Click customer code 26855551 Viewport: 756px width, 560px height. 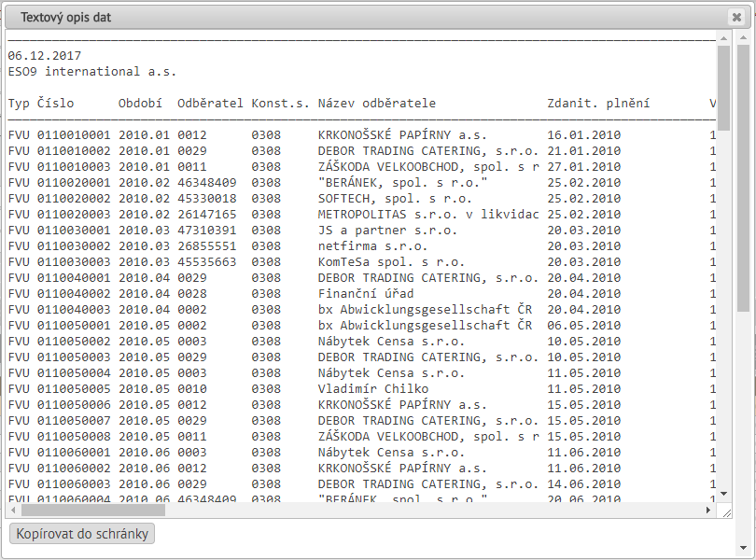tap(207, 246)
